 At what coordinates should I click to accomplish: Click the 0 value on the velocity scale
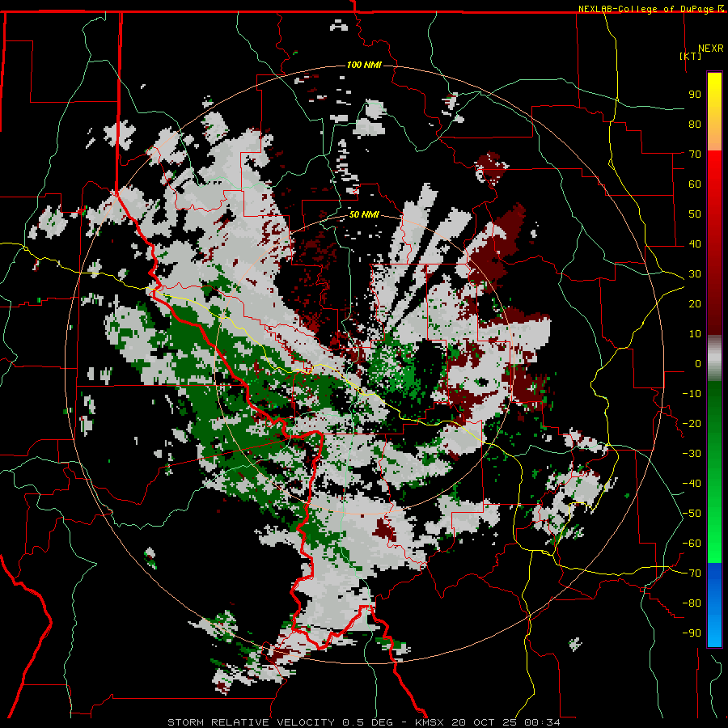[698, 363]
